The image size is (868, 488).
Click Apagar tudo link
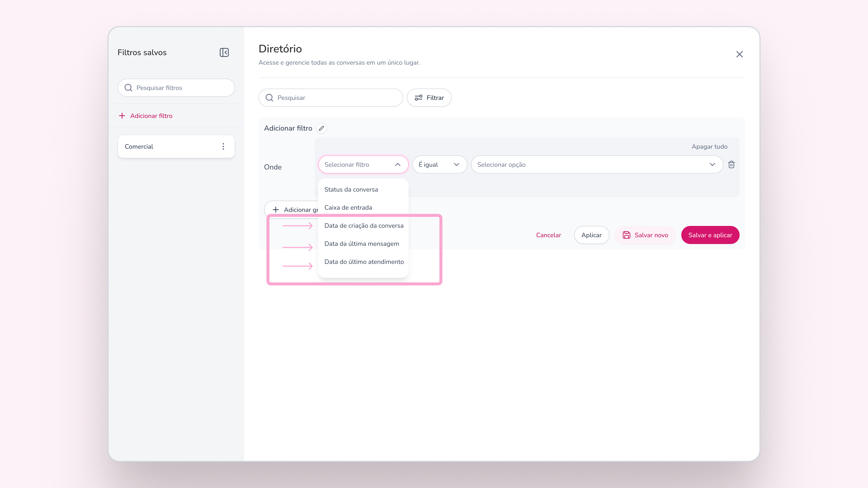coord(709,146)
